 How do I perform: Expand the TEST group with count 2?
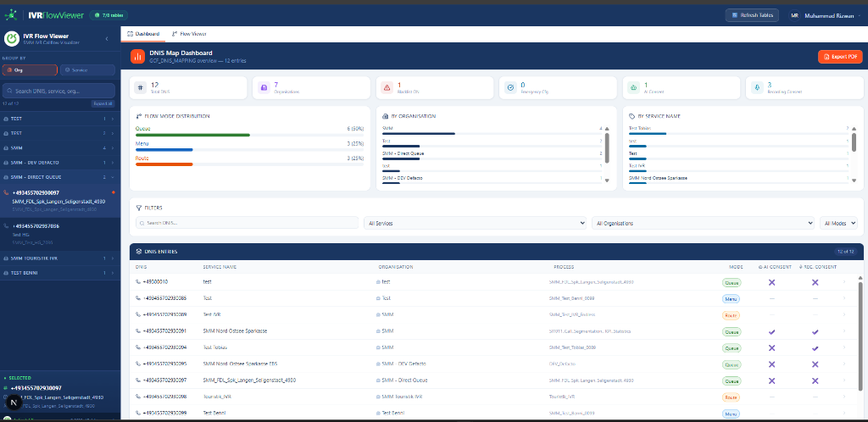coord(60,133)
